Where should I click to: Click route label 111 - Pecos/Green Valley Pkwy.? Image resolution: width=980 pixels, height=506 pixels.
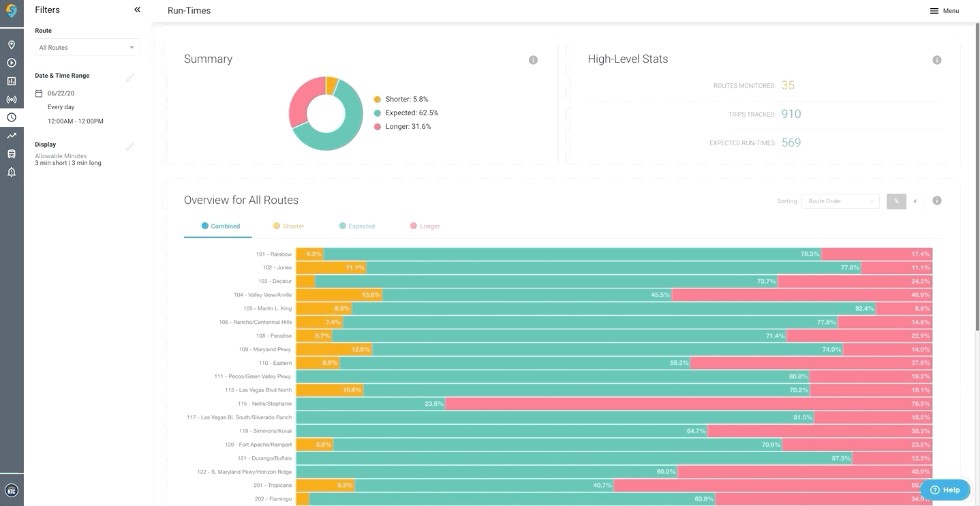[x=253, y=376]
